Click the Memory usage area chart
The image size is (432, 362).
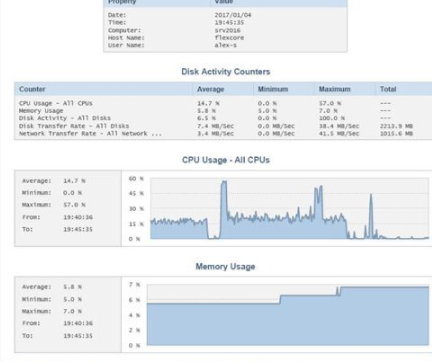pos(288,315)
